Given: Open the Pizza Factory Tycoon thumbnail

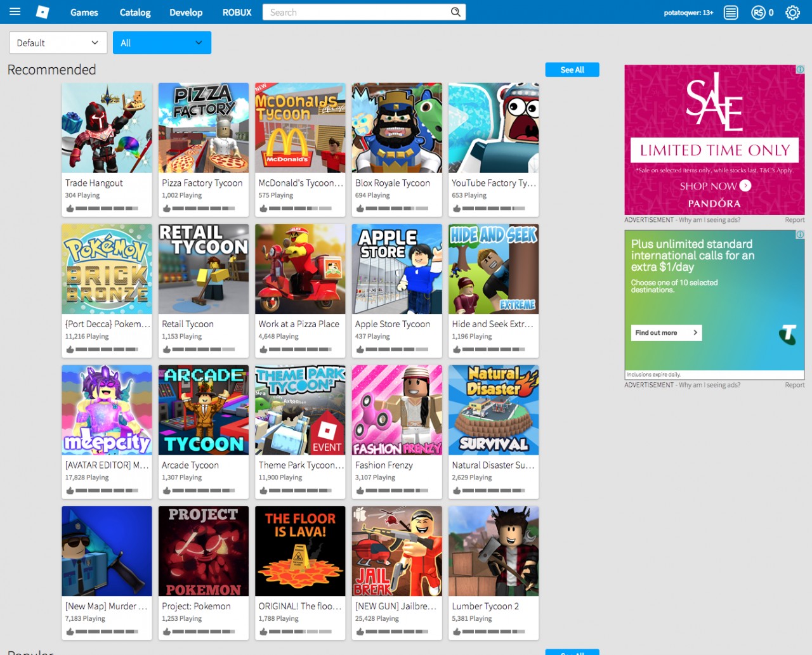Looking at the screenshot, I should (x=204, y=128).
